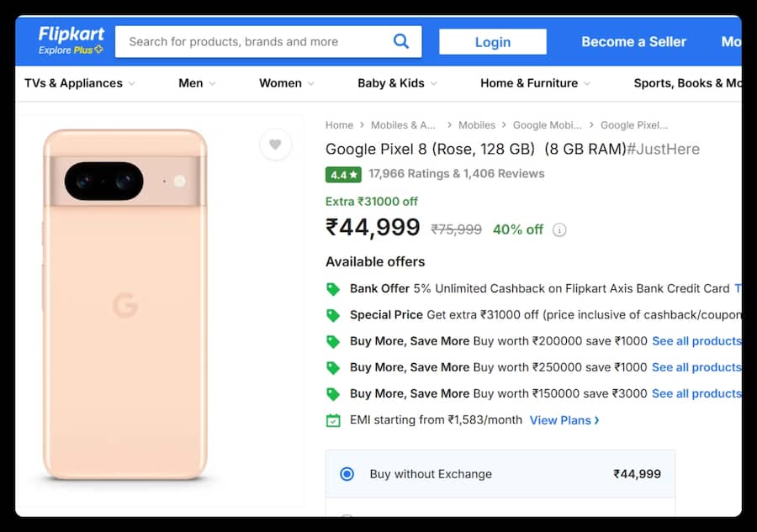The width and height of the screenshot is (757, 532).
Task: Click the Mobiles breadcrumb link
Action: point(477,125)
